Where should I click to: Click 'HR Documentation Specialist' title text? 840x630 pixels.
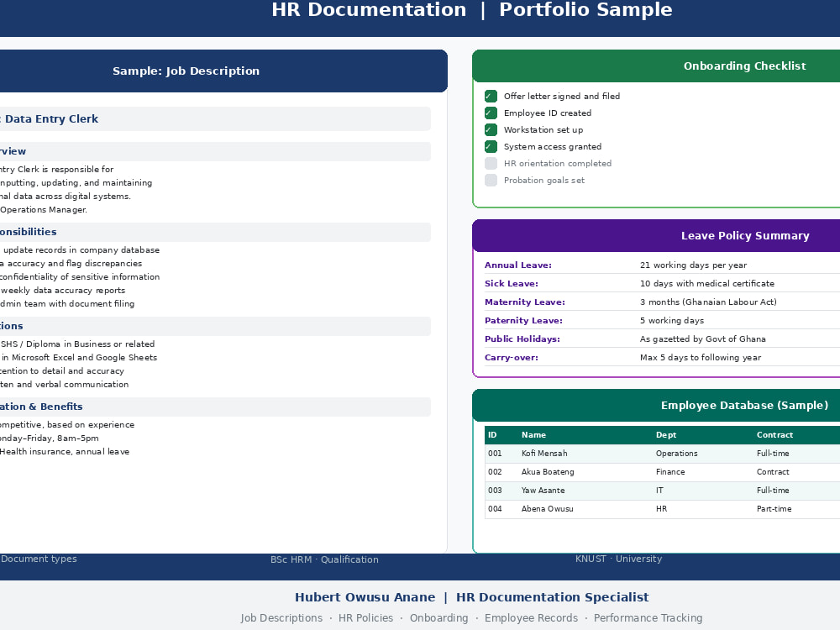(553, 597)
